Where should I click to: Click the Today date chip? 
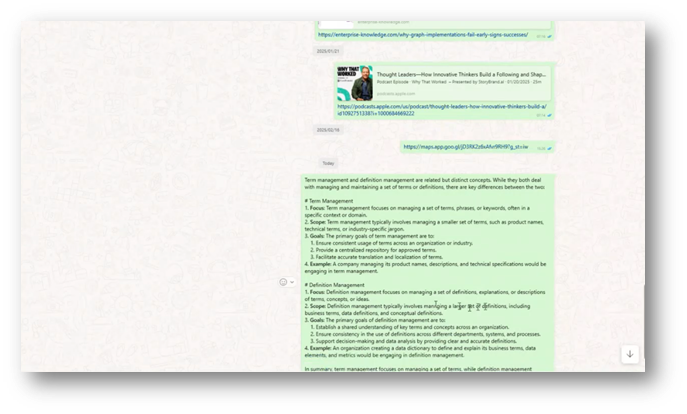328,163
